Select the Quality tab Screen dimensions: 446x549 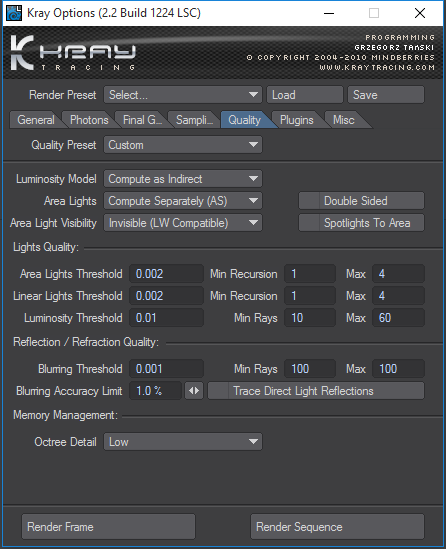(x=245, y=120)
